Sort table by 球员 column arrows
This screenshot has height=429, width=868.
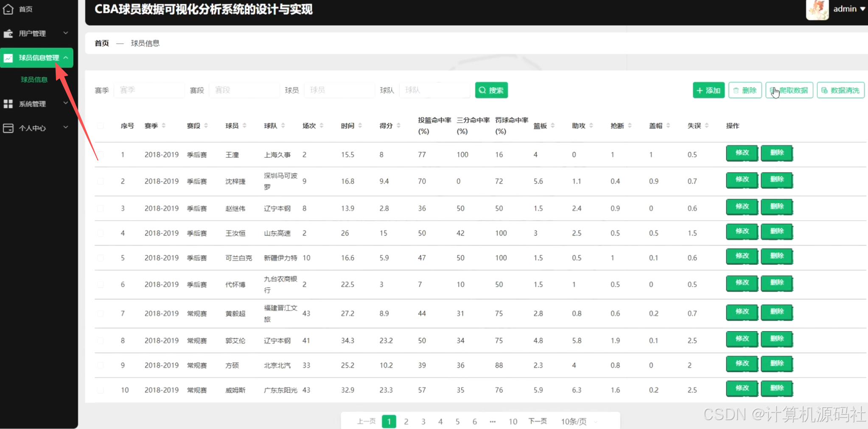click(244, 126)
